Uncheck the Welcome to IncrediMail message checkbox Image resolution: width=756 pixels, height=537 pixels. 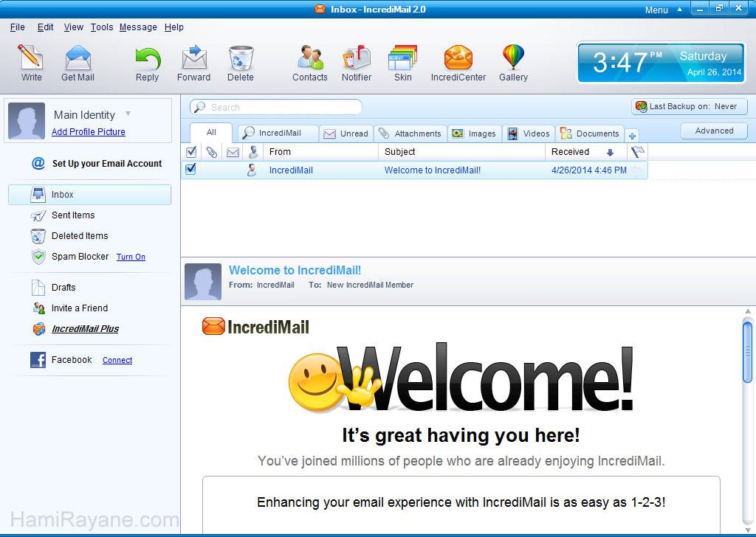[x=190, y=169]
